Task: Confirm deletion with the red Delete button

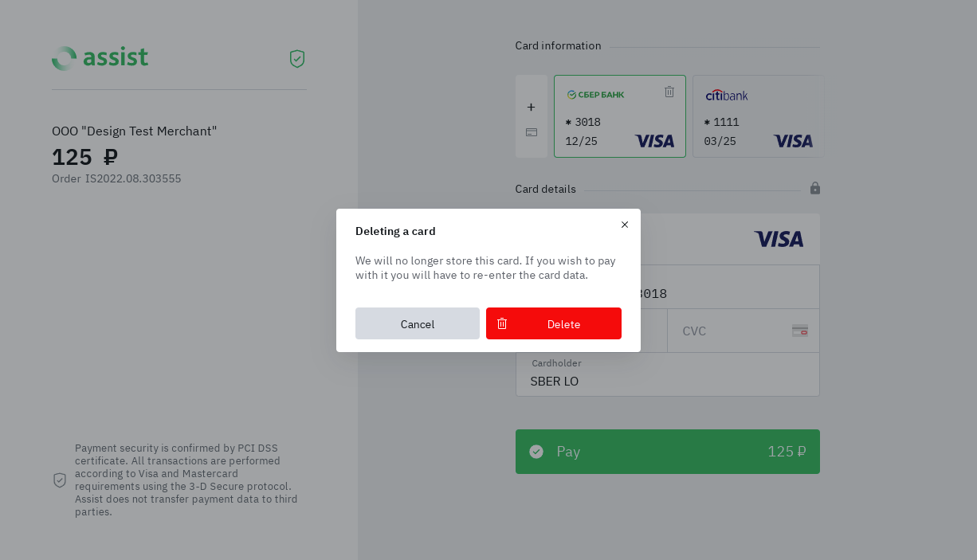Action: tap(554, 323)
